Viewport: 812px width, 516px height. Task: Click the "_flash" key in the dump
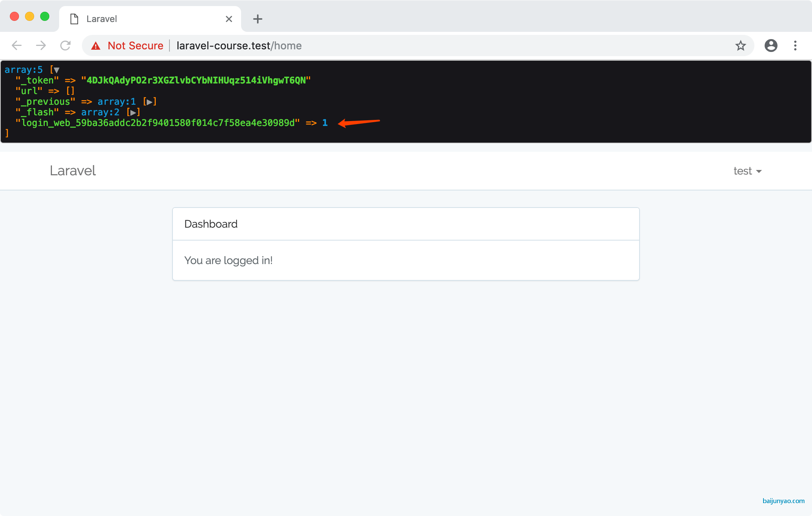37,112
